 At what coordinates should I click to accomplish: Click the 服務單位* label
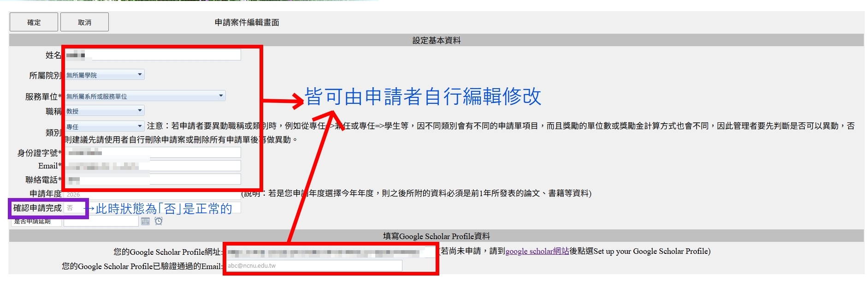tap(43, 96)
